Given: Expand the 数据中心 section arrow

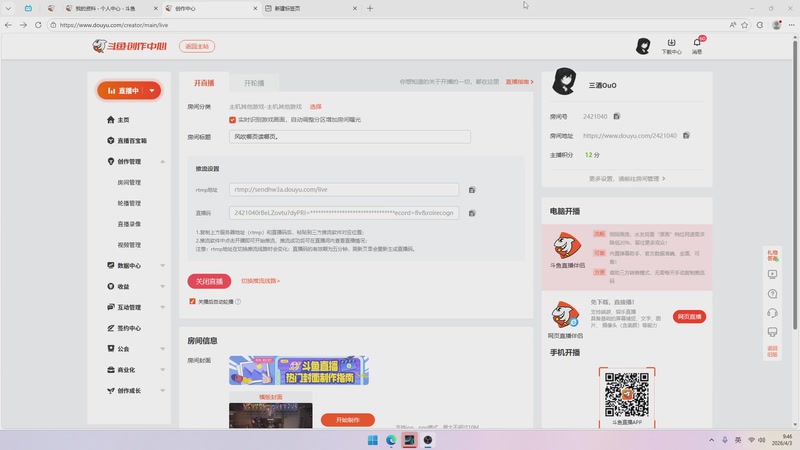Looking at the screenshot, I should coord(163,265).
